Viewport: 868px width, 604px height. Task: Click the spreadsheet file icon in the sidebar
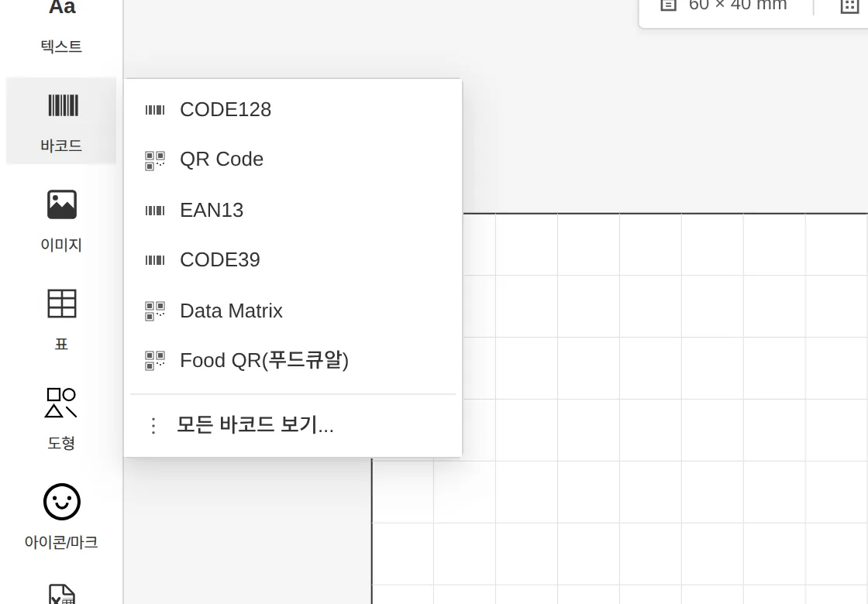pos(61,594)
